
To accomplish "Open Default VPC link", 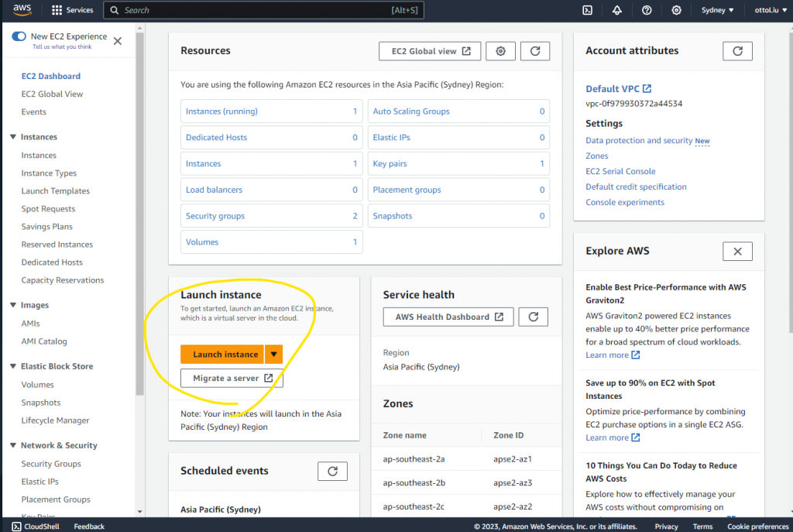I will 613,89.
